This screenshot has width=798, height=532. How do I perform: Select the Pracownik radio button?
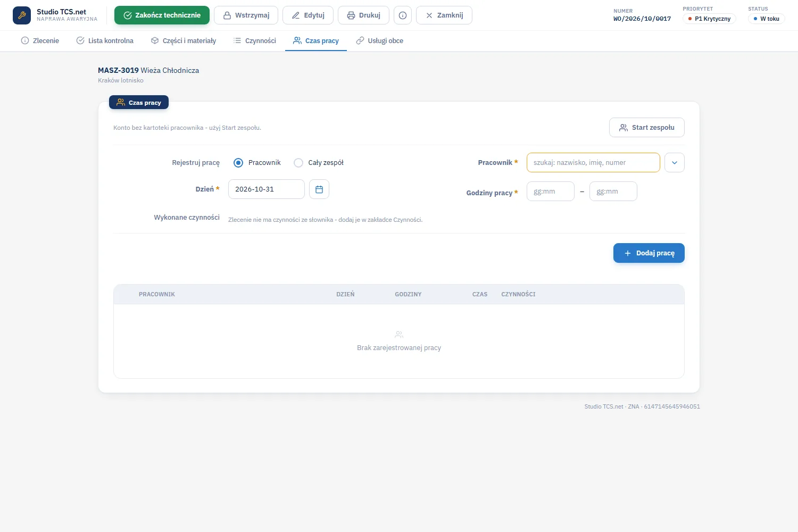(238, 163)
